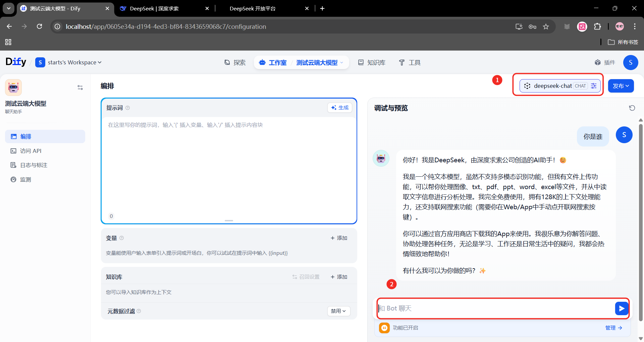Restart the debug conversation with refresh icon
Image resolution: width=644 pixels, height=342 pixels.
pos(632,108)
